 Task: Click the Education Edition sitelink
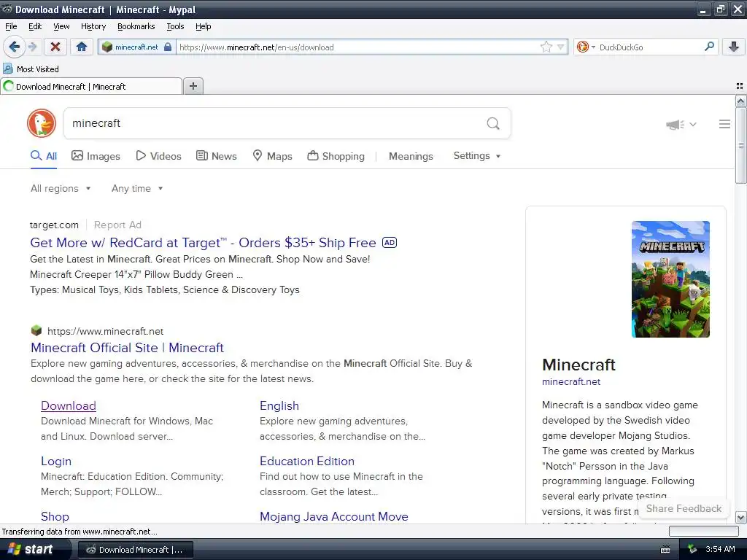click(x=307, y=461)
